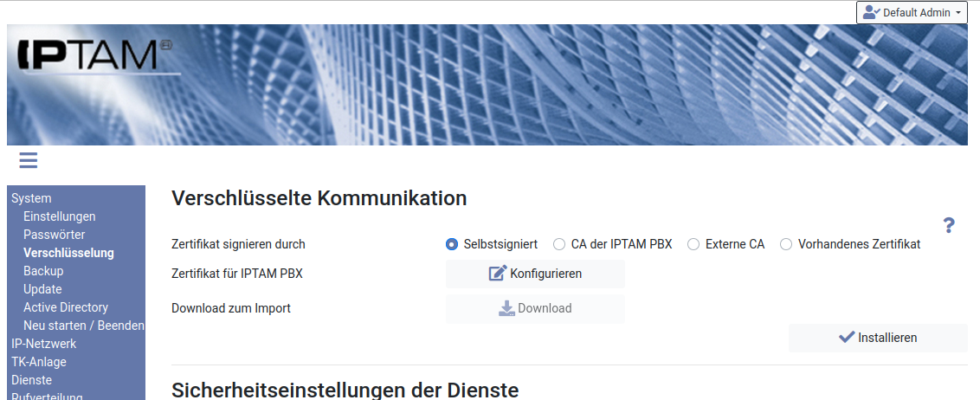The width and height of the screenshot is (980, 400).
Task: Click the question mark help icon
Action: 949,226
